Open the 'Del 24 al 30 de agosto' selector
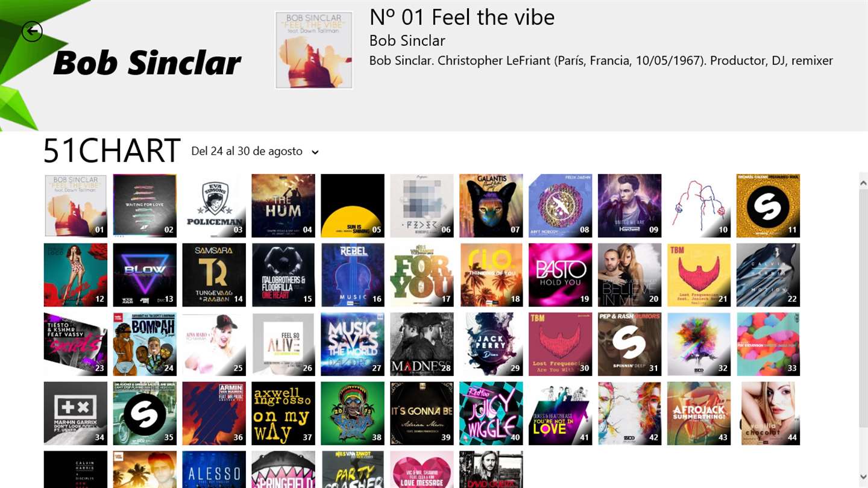Screen dimensions: 868x488 click(255, 151)
